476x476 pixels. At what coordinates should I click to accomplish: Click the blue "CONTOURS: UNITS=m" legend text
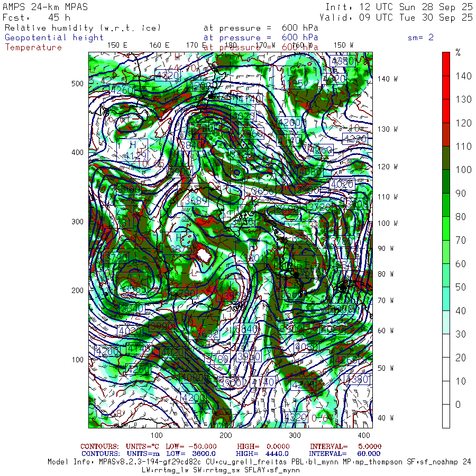[121, 454]
